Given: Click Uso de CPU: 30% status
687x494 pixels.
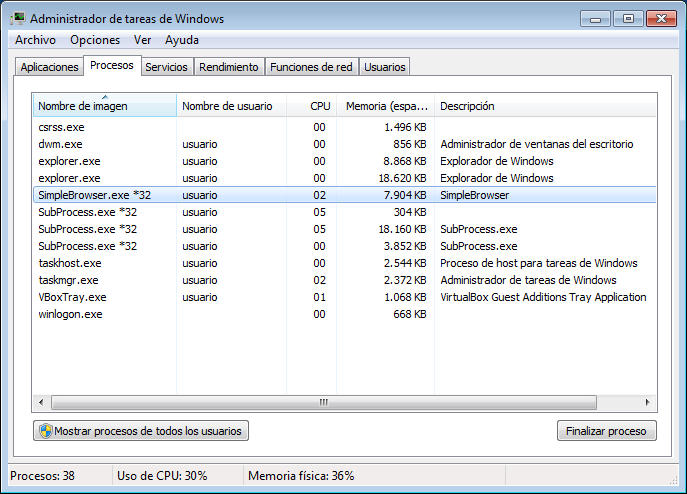Looking at the screenshot, I should [162, 476].
